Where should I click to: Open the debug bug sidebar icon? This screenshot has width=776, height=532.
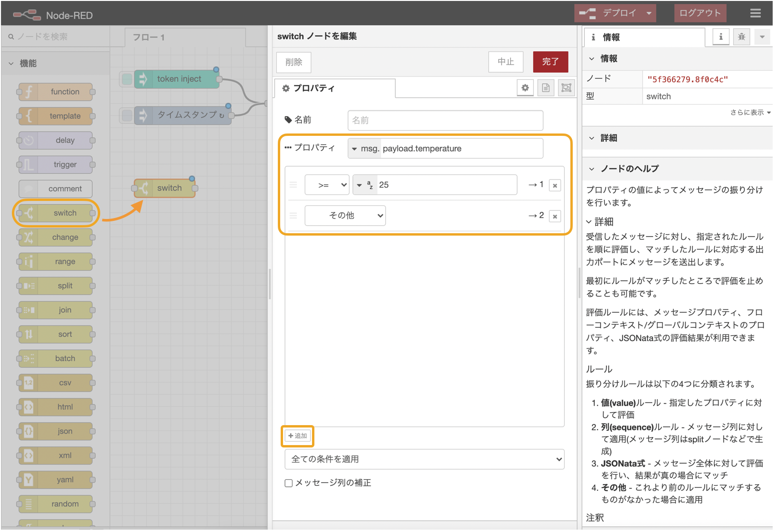(x=741, y=37)
